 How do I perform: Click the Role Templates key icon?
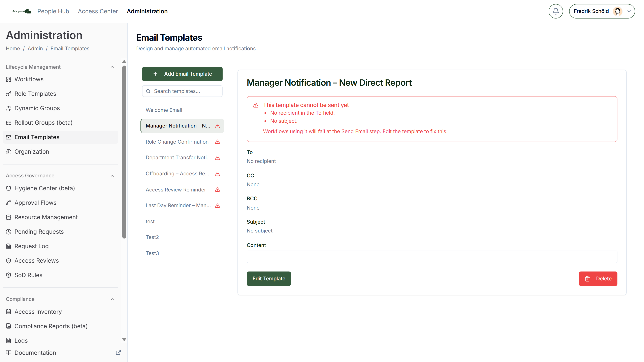click(x=8, y=94)
